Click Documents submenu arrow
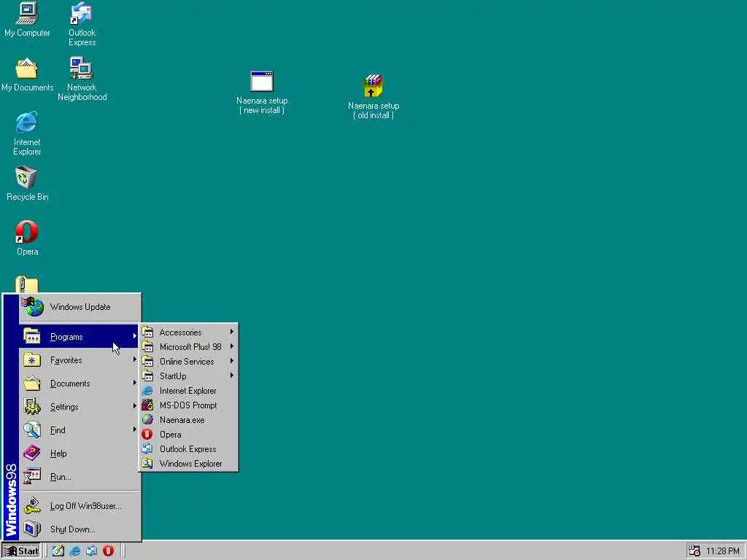 [x=134, y=383]
